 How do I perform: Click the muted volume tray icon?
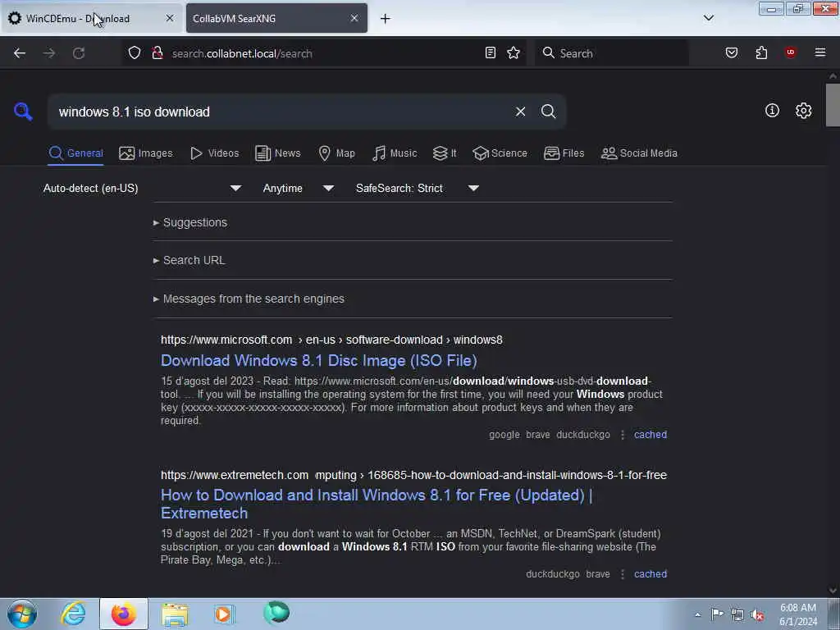pyautogui.click(x=757, y=615)
